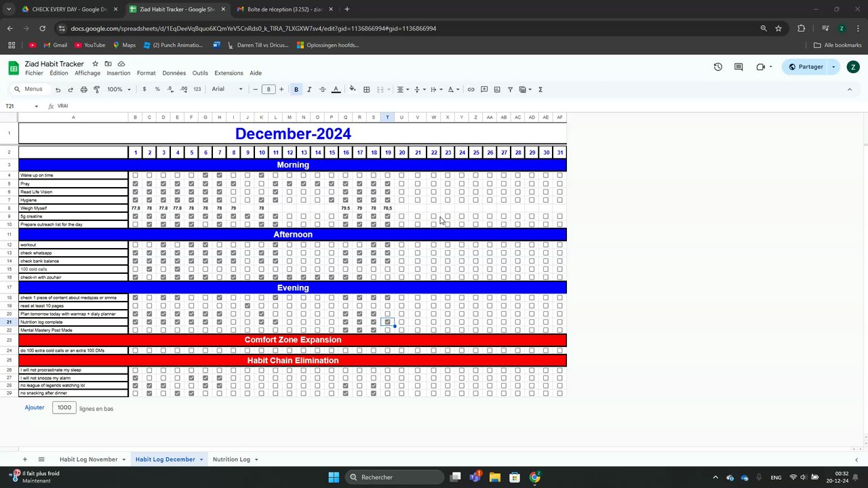Open the version history clock icon
The width and height of the screenshot is (868, 488).
point(718,67)
